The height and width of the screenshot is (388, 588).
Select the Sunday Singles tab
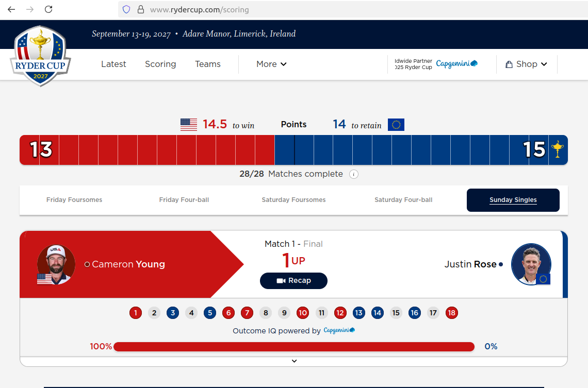pyautogui.click(x=513, y=200)
